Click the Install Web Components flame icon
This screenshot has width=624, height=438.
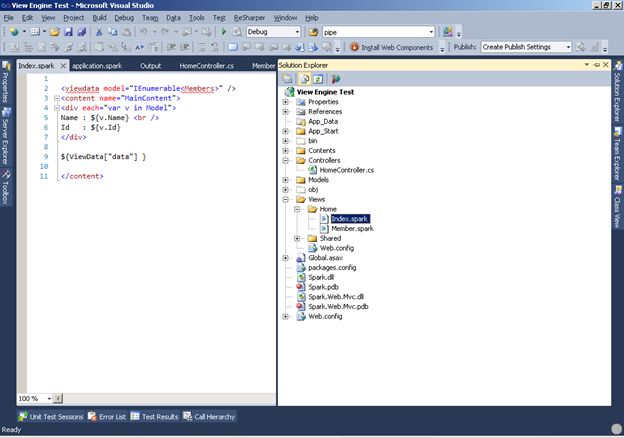pos(354,47)
